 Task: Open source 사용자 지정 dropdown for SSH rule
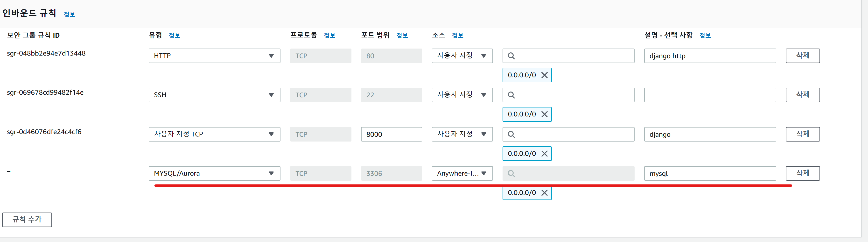click(x=462, y=95)
